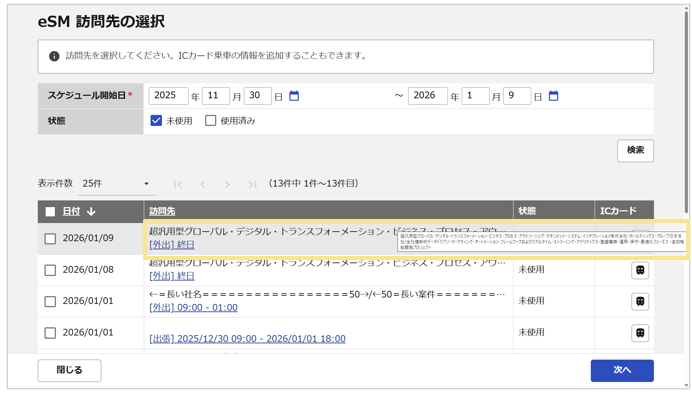The width and height of the screenshot is (692, 394).
Task: Click the start day field 30
Action: click(x=257, y=96)
